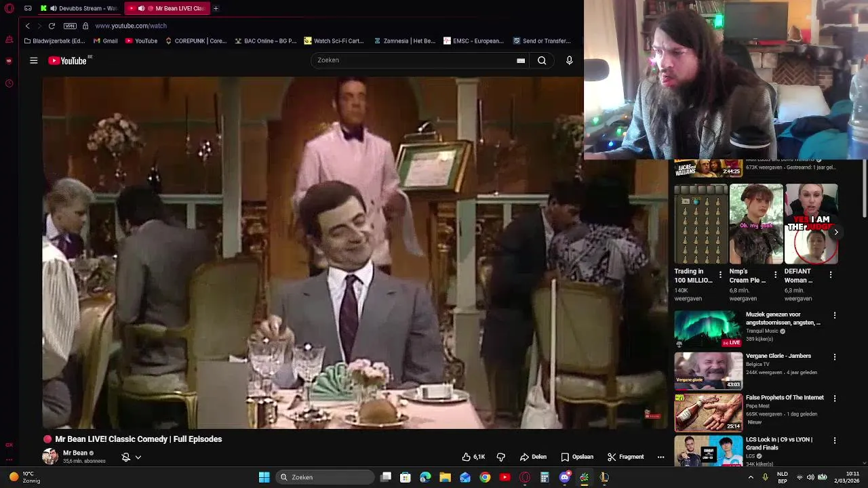Screen dimensions: 868x488
Task: Open the Gmail bookmark
Action: pos(105,41)
